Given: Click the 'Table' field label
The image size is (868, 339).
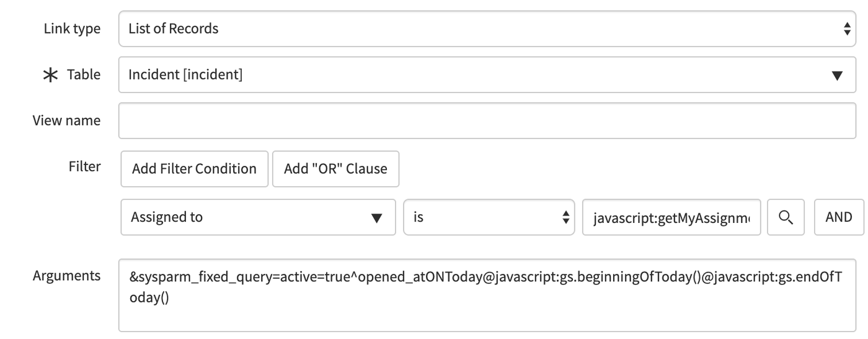Looking at the screenshot, I should coord(84,75).
